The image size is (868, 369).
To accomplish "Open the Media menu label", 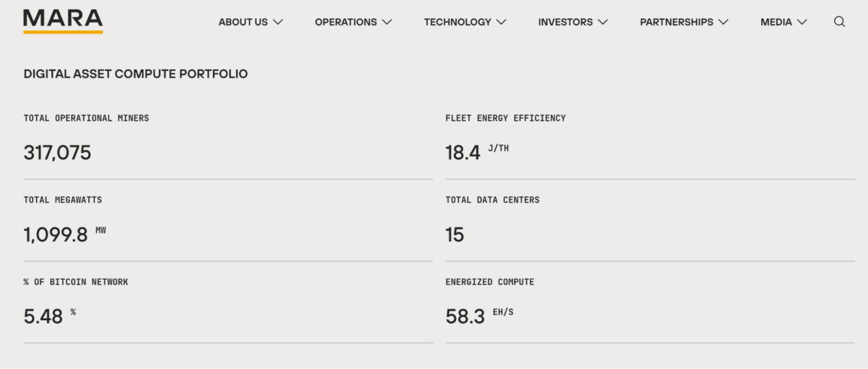I will [776, 22].
